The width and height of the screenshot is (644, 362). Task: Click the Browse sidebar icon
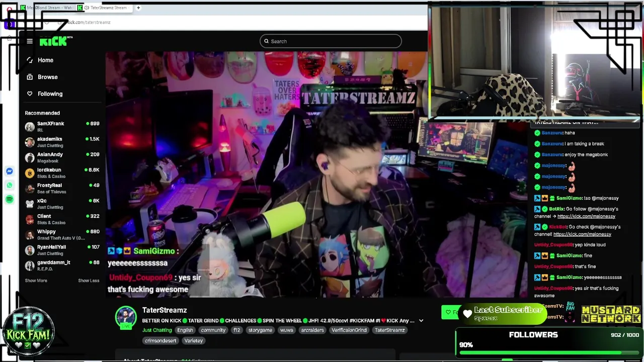pos(30,77)
